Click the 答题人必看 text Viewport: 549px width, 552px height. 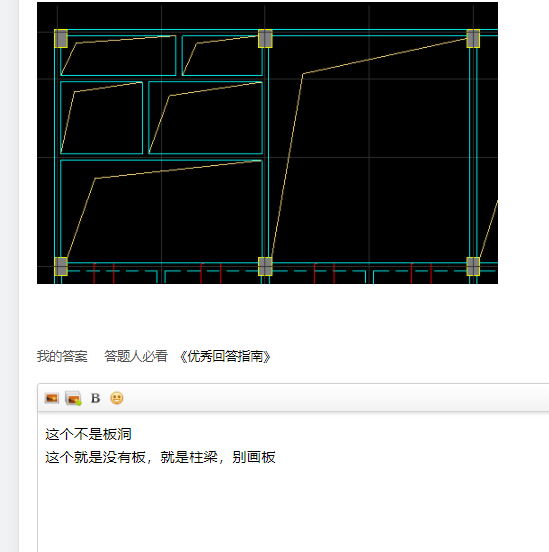point(136,356)
